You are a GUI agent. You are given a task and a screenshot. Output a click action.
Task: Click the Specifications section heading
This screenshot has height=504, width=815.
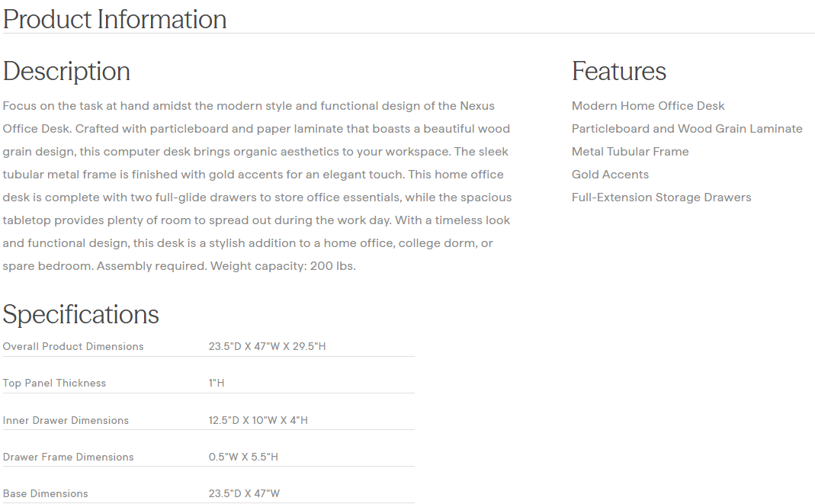coord(81,314)
